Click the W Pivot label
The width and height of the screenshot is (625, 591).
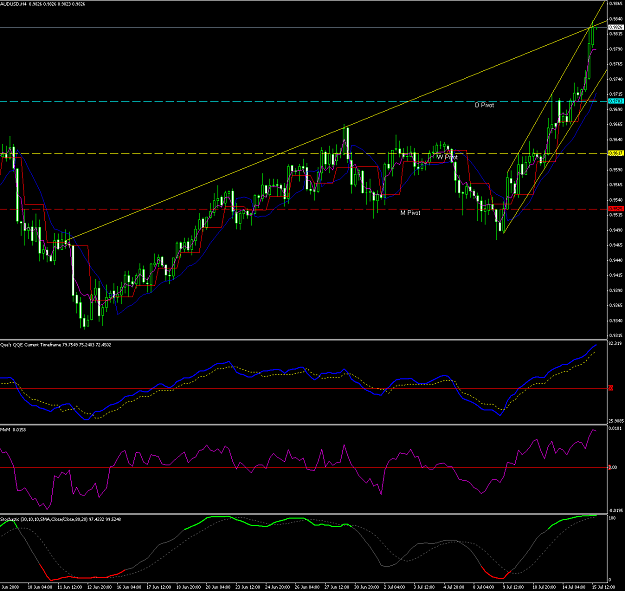446,157
